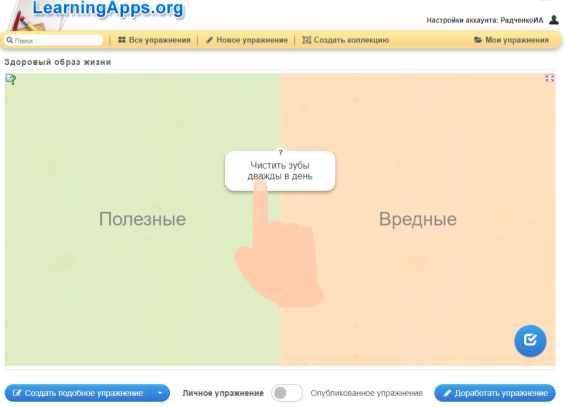Click the Чистить зубы дважды в день card
The width and height of the screenshot is (575, 407).
point(280,171)
